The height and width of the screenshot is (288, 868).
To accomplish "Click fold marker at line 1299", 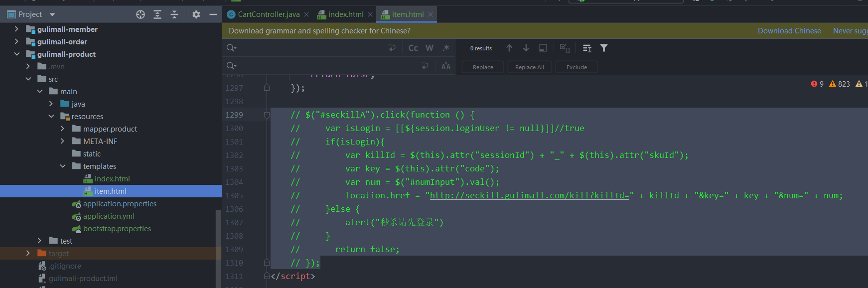I will [x=267, y=115].
